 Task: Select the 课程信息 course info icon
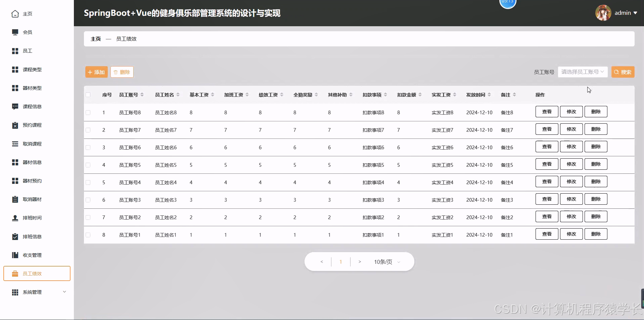tap(15, 106)
